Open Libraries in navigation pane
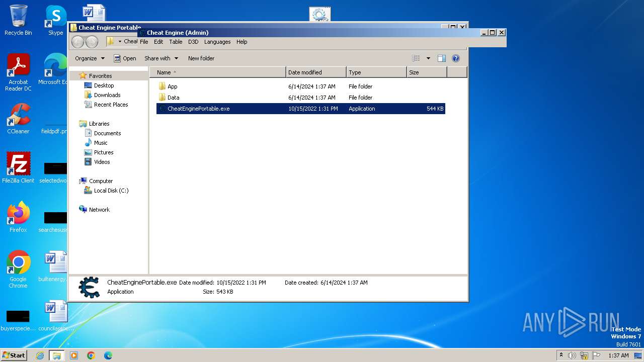644x362 pixels. click(99, 124)
